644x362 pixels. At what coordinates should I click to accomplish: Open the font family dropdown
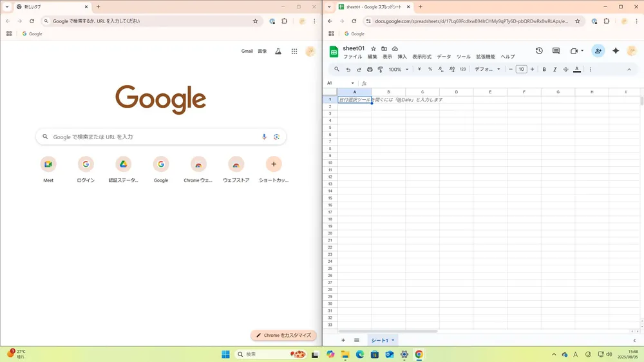click(x=488, y=70)
